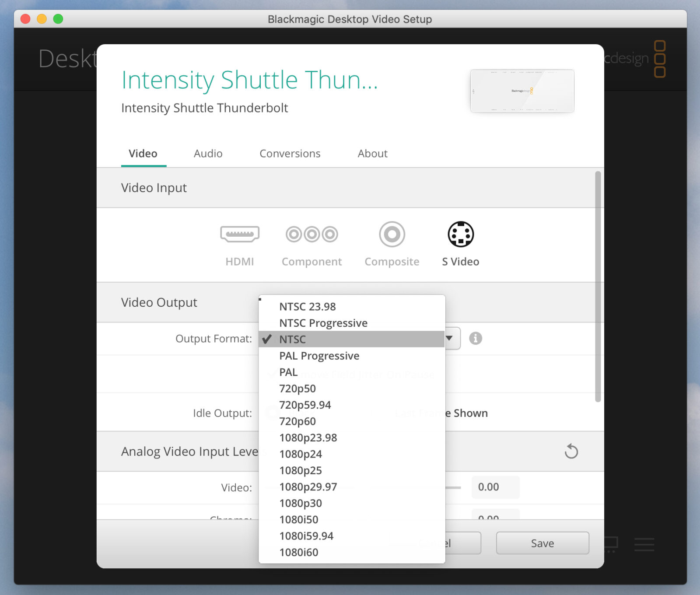The image size is (700, 595).
Task: Select the HDMI video input
Action: (239, 243)
